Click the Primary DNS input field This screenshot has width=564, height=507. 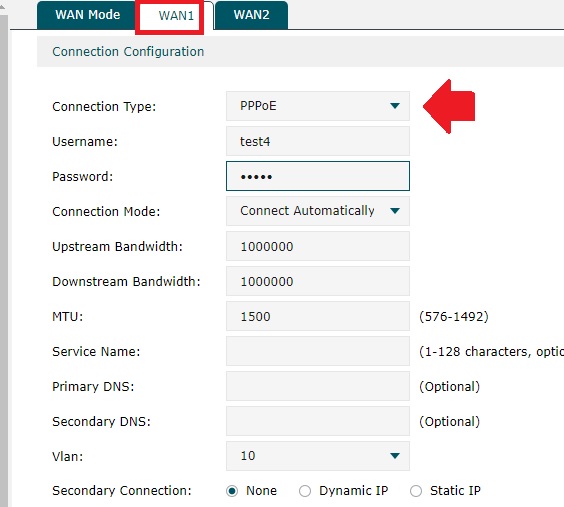click(318, 386)
